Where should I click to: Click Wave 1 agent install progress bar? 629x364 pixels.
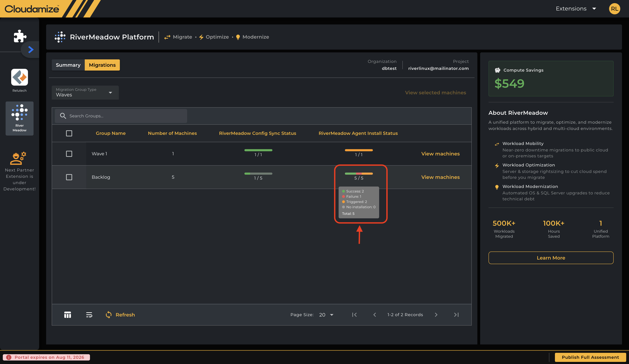tap(359, 150)
